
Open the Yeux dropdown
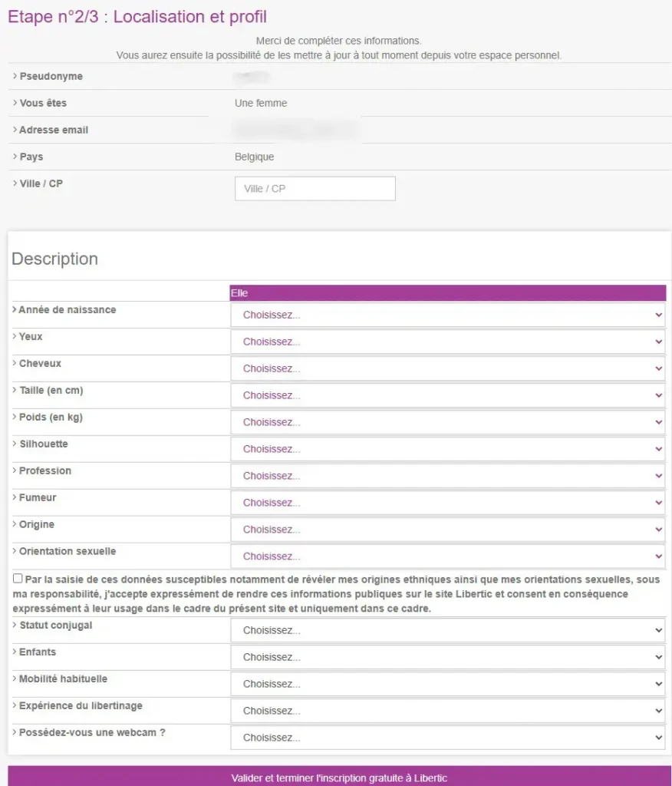pyautogui.click(x=447, y=342)
